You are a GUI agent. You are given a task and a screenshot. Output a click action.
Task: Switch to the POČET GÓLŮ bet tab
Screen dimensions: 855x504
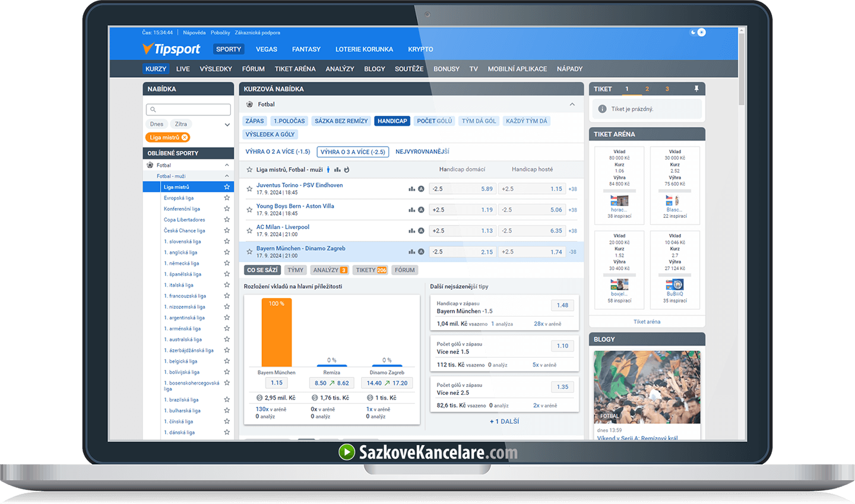coord(434,121)
